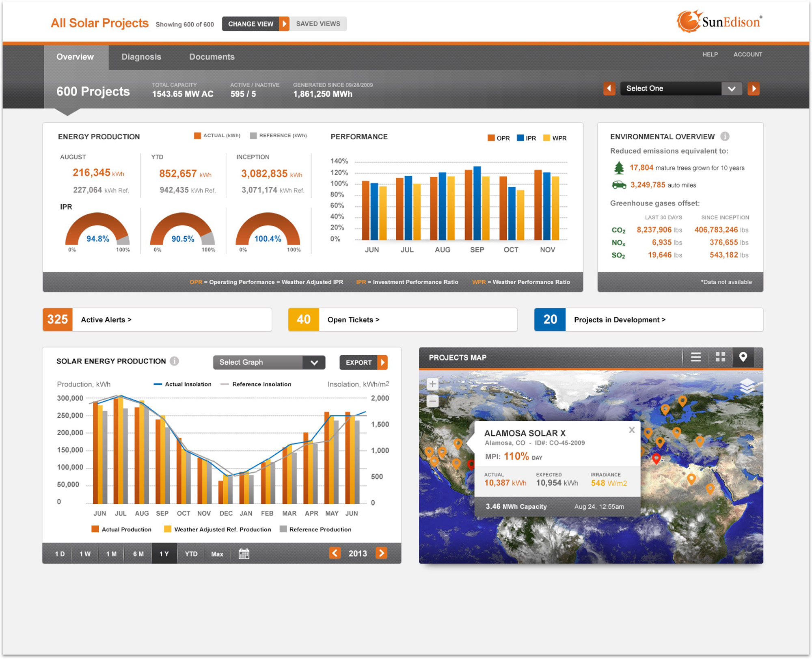
Task: Close the Alamosa Solar X popup
Action: tap(632, 430)
